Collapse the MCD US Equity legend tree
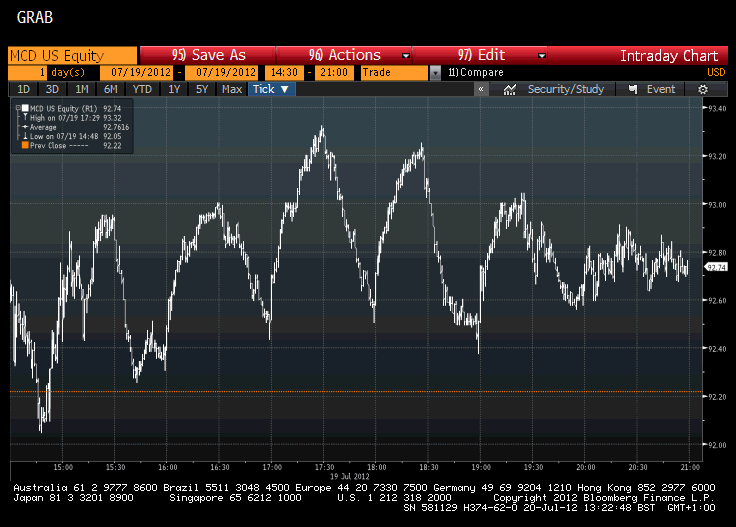Image resolution: width=736 pixels, height=527 pixels. point(18,108)
